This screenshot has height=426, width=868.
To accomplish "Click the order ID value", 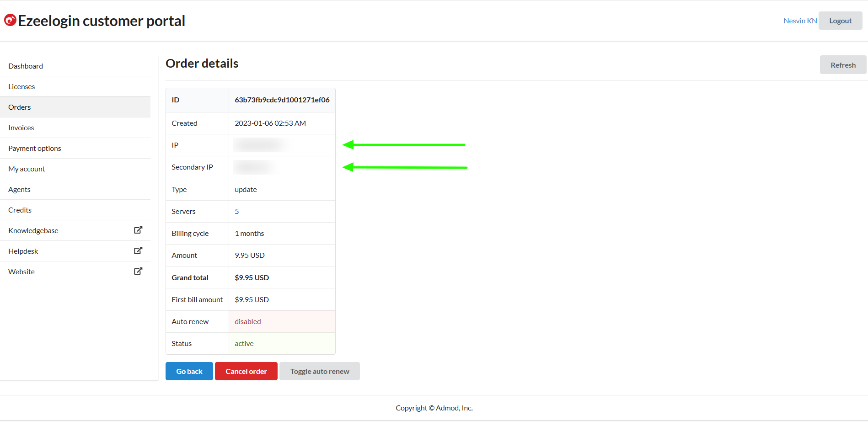I will click(x=282, y=100).
